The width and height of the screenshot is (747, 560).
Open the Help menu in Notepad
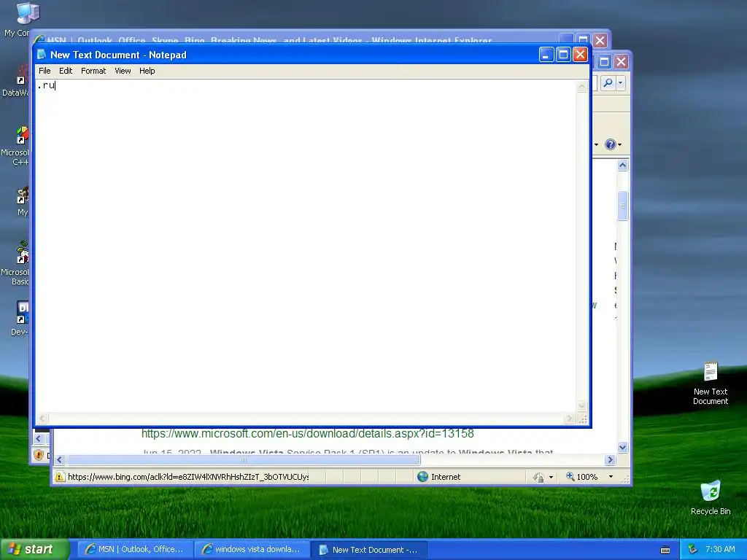point(147,71)
